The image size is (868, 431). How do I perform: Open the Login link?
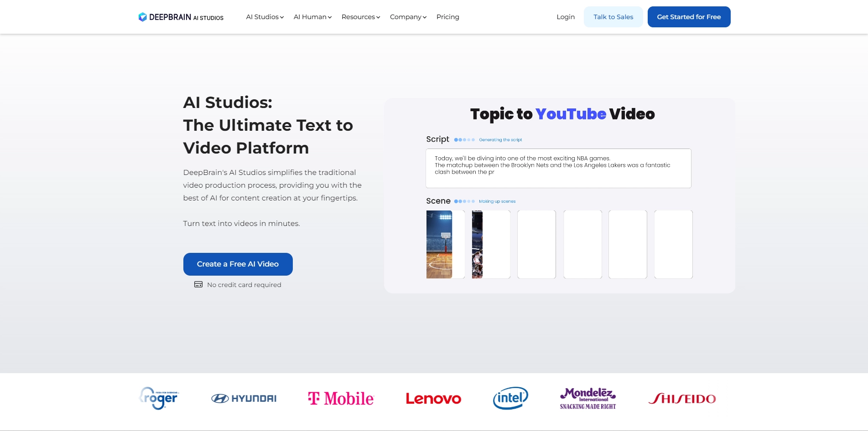566,17
